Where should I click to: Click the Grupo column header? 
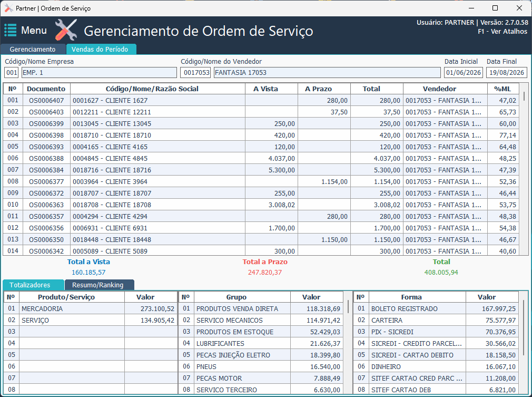point(242,297)
